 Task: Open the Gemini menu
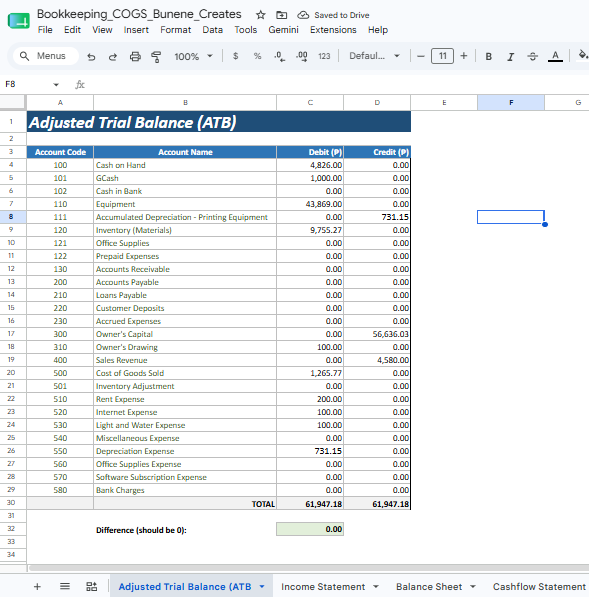pyautogui.click(x=283, y=30)
